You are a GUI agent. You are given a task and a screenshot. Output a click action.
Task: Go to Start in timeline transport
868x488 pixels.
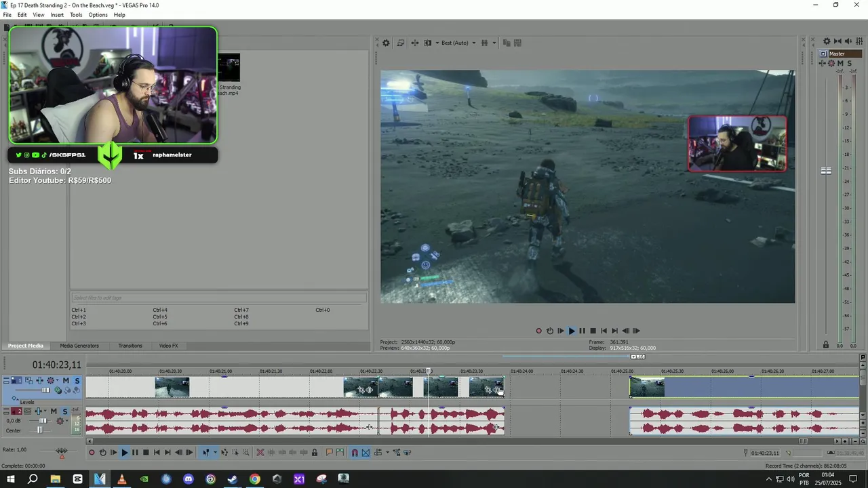tap(157, 452)
